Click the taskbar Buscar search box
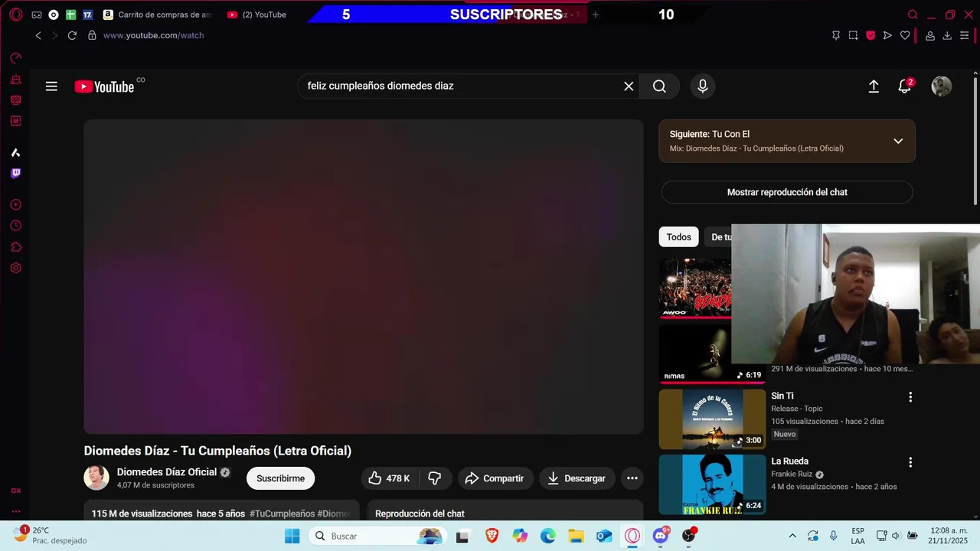Image resolution: width=980 pixels, height=551 pixels. click(x=379, y=536)
